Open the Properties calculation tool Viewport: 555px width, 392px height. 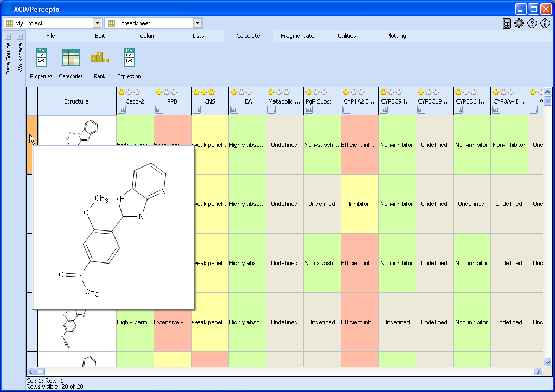[x=41, y=63]
